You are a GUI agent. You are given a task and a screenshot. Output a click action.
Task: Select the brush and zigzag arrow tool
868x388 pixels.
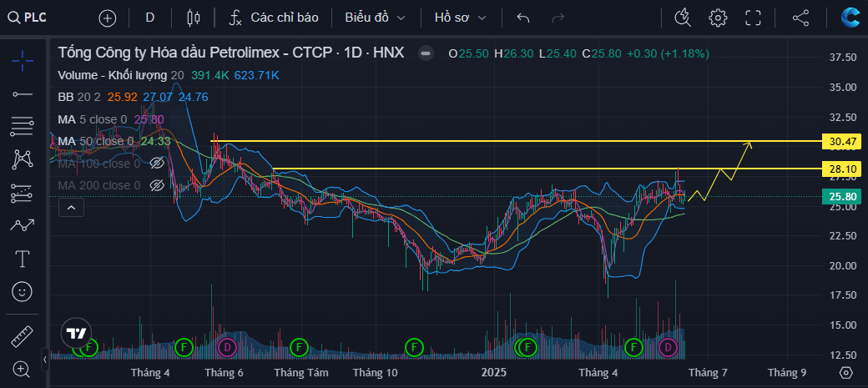(x=23, y=225)
